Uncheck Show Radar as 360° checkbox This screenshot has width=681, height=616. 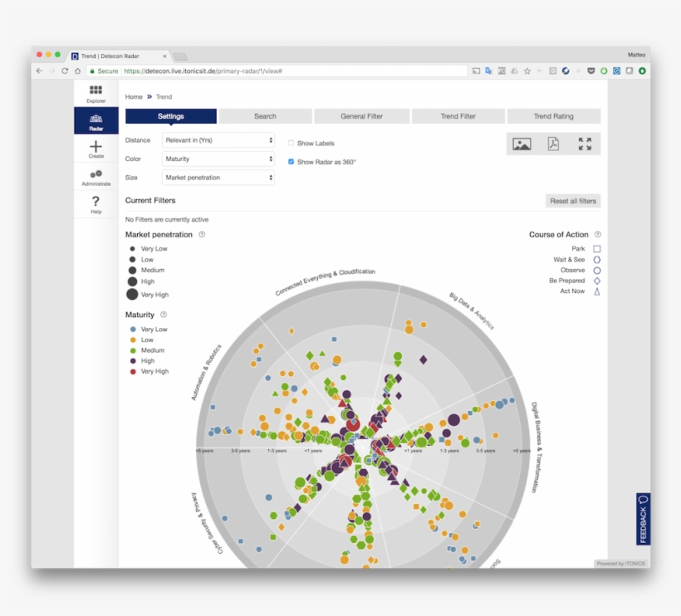(x=291, y=162)
